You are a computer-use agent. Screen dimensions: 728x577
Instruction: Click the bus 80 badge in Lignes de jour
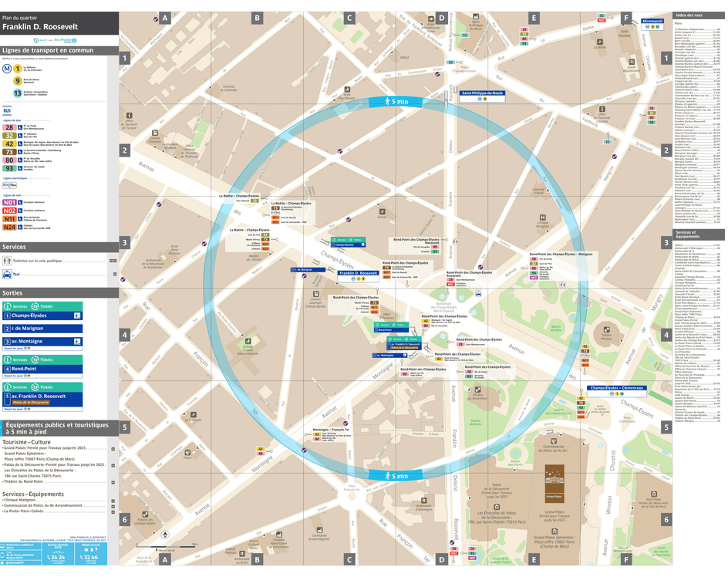click(9, 160)
